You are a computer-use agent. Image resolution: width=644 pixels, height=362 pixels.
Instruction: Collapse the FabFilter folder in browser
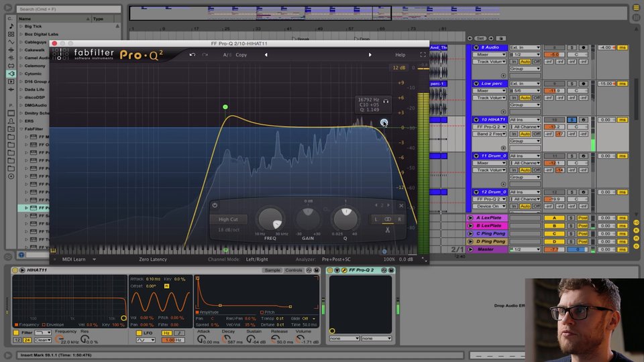21,129
